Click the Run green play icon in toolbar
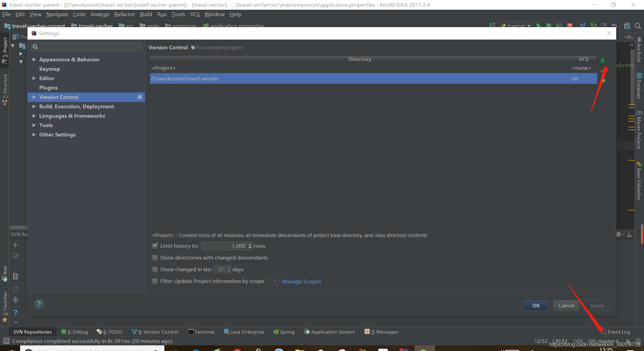The height and width of the screenshot is (351, 644). click(539, 25)
